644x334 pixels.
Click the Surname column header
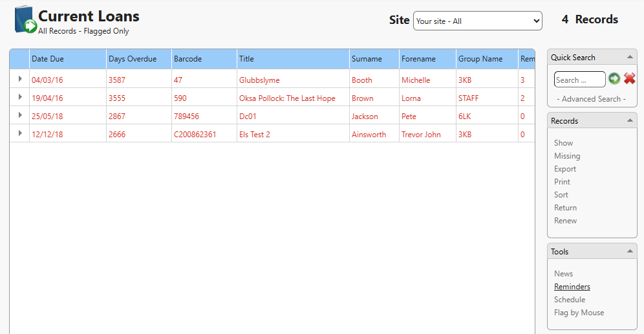(x=367, y=59)
